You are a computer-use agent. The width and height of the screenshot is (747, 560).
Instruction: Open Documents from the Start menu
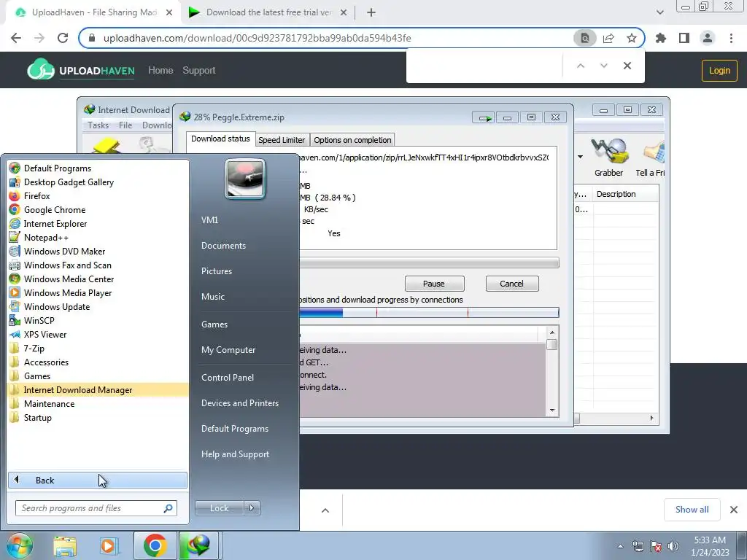tap(223, 245)
